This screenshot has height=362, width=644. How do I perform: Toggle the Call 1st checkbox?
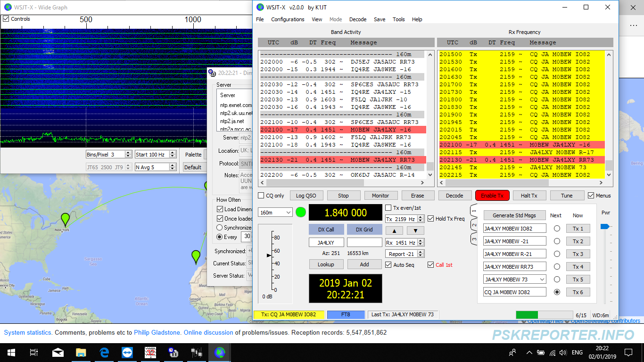click(x=430, y=265)
